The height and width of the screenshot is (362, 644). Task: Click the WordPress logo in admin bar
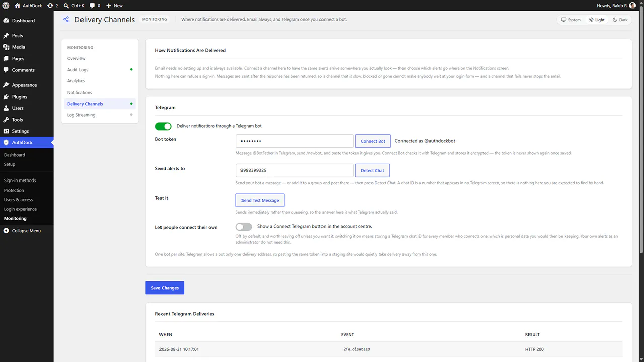[6, 6]
